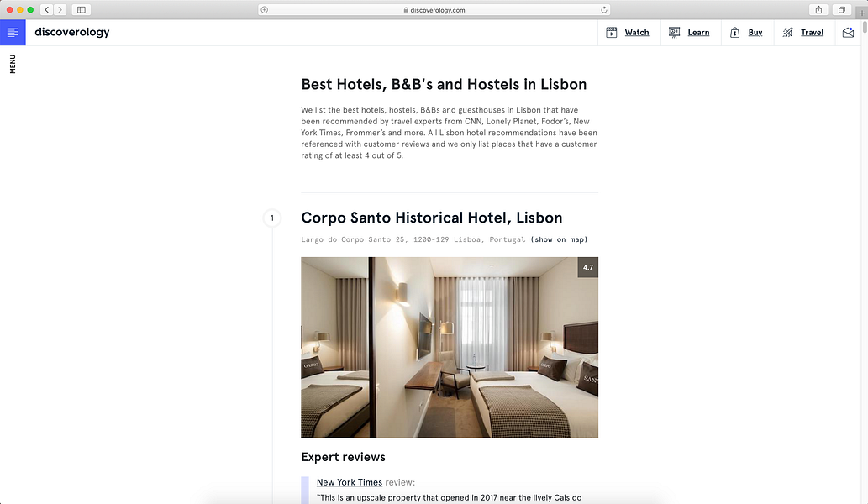This screenshot has height=504, width=868.
Task: Click the Buy shopping bag icon
Action: 734,33
